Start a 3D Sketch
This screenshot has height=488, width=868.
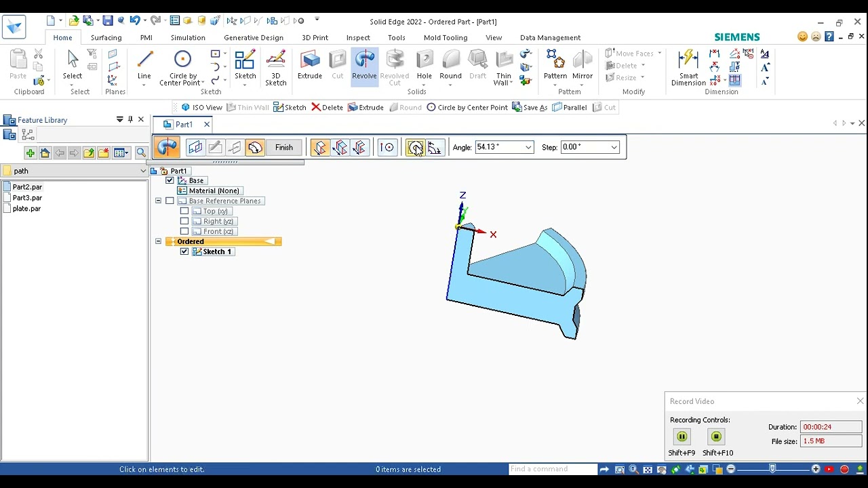(x=276, y=68)
